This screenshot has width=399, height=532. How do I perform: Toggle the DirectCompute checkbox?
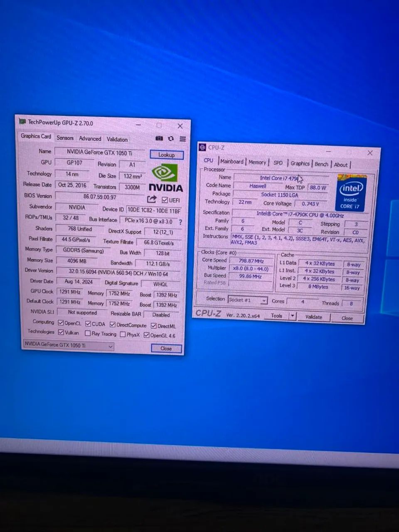pos(113,325)
